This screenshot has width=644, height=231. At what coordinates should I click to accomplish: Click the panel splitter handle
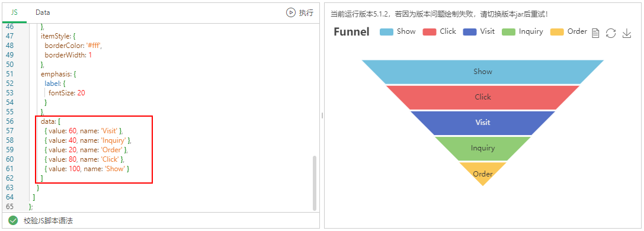(x=322, y=115)
